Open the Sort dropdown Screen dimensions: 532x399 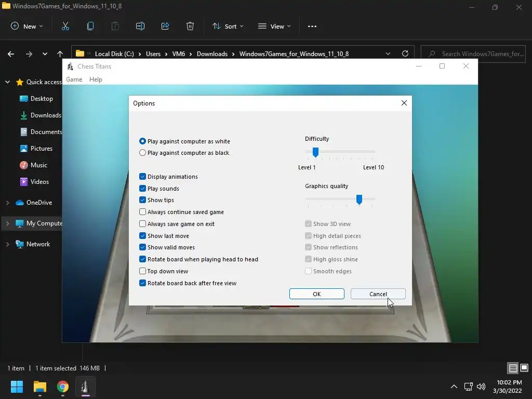(228, 26)
